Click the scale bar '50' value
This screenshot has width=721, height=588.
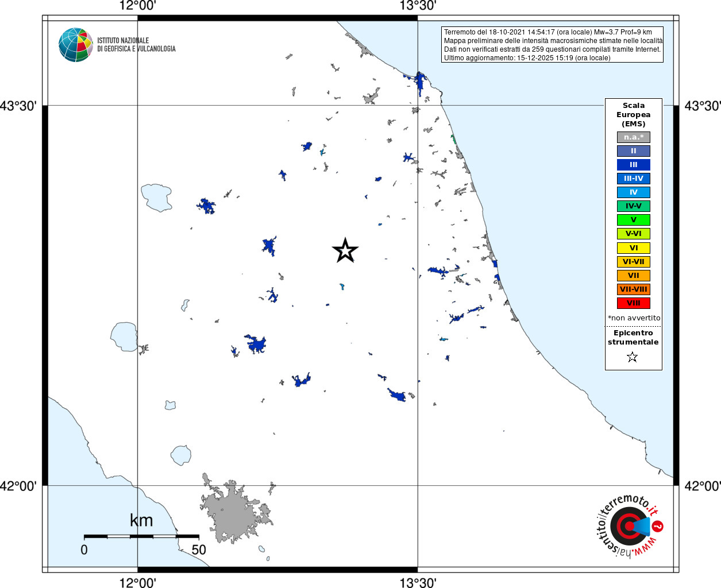pos(199,550)
